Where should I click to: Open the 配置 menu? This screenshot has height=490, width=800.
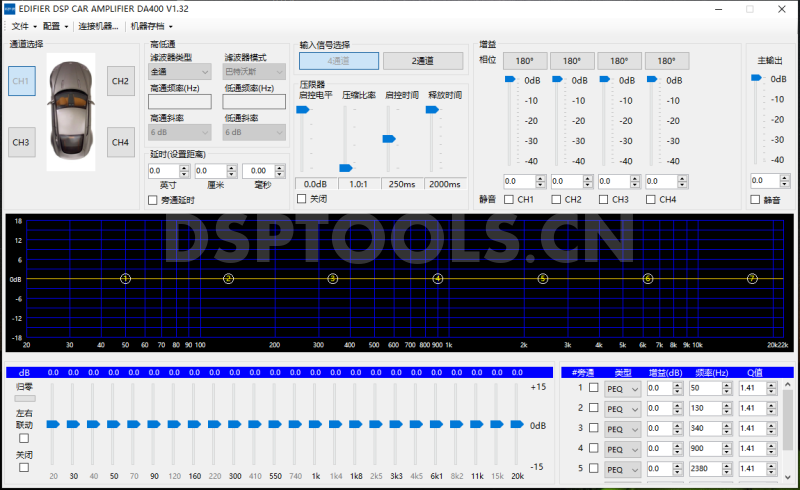55,26
